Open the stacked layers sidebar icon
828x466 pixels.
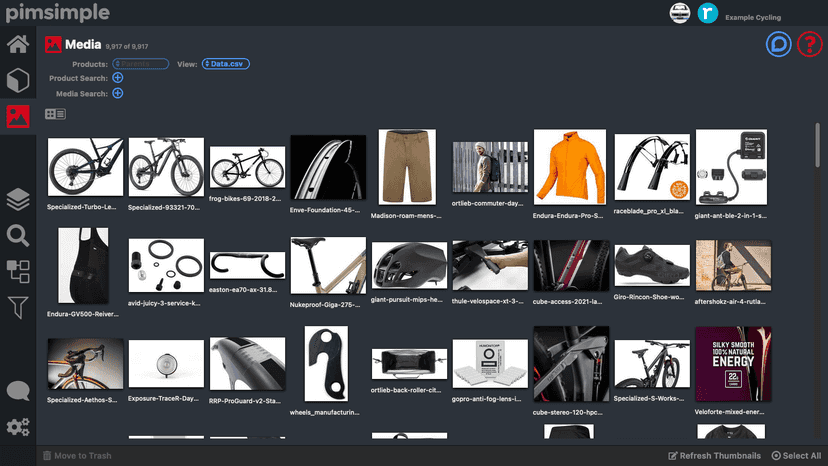click(x=18, y=200)
